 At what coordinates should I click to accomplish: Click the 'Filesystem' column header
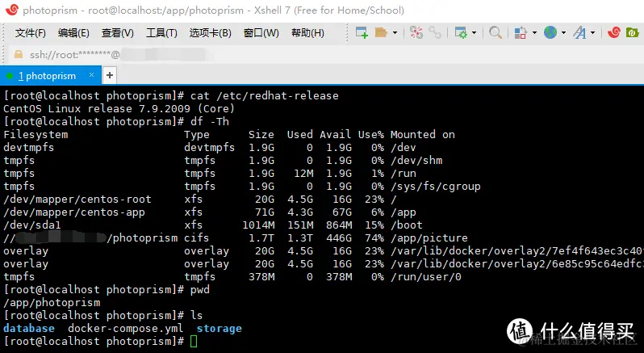36,135
